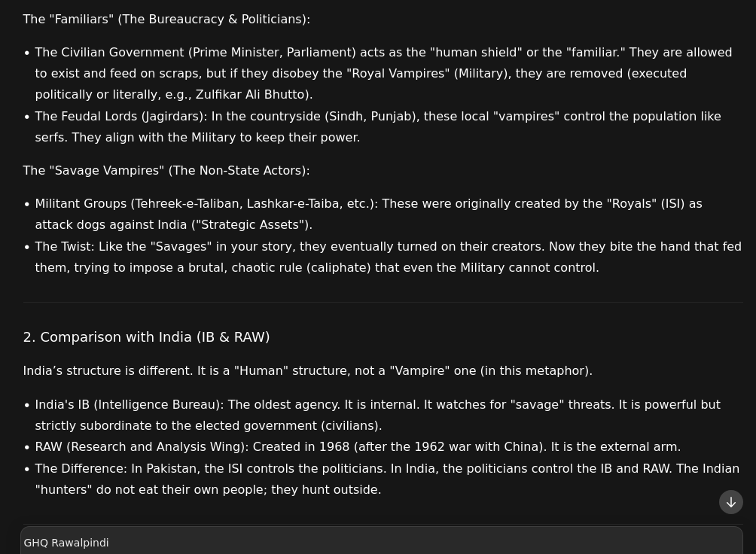
Task: Click the bullet dot before "The Civilian Government"
Action: tap(27, 53)
